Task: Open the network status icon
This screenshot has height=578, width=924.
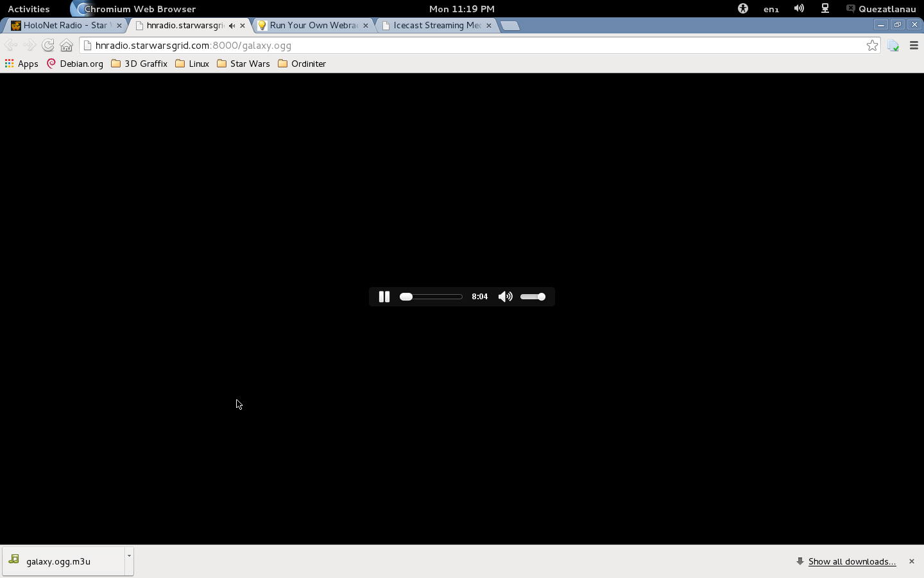Action: click(825, 9)
